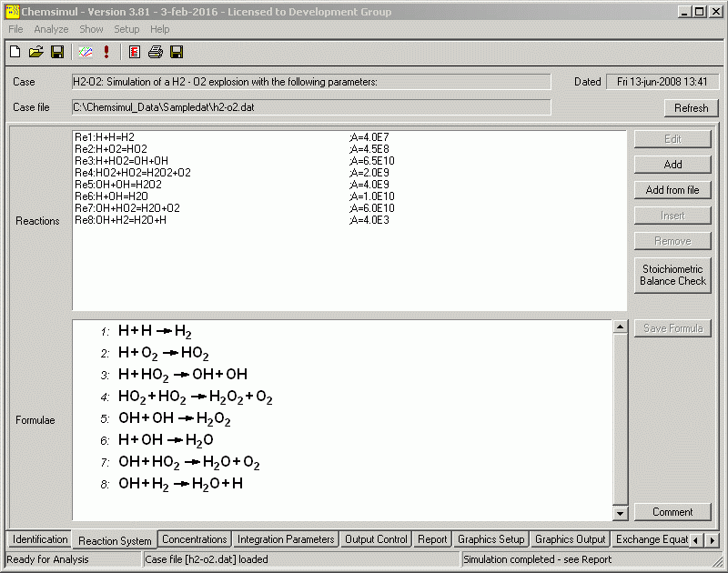Minimize the Chemsimul window
This screenshot has width=728, height=573.
(x=684, y=12)
